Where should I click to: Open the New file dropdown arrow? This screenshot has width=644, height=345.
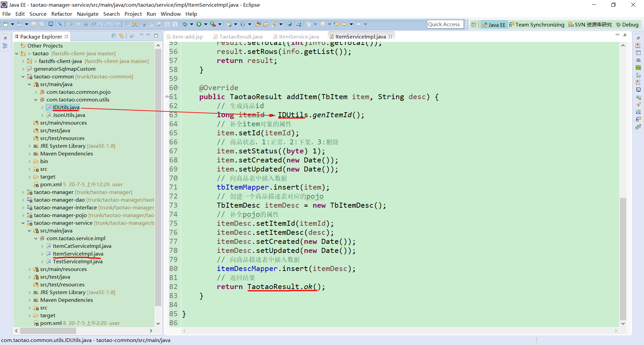tap(12, 24)
